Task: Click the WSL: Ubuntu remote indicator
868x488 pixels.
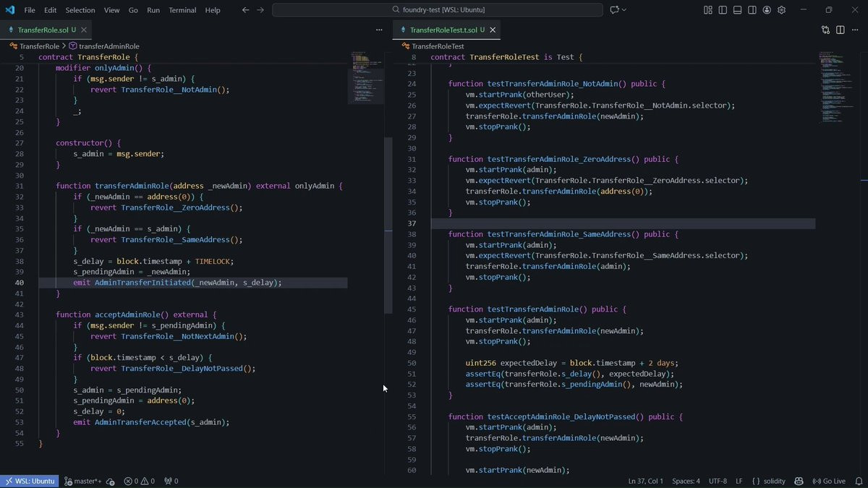Action: pyautogui.click(x=29, y=481)
